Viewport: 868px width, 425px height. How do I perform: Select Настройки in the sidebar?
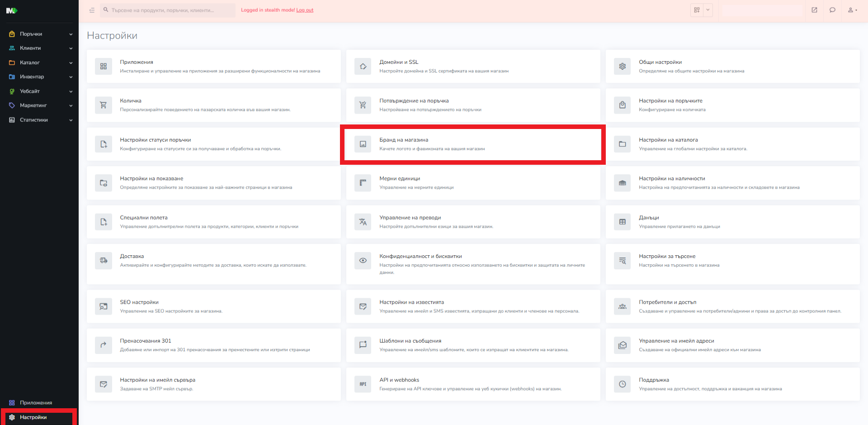[x=33, y=417]
